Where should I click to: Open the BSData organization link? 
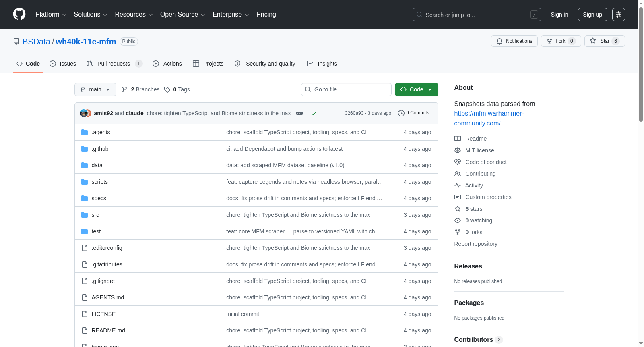coord(36,42)
